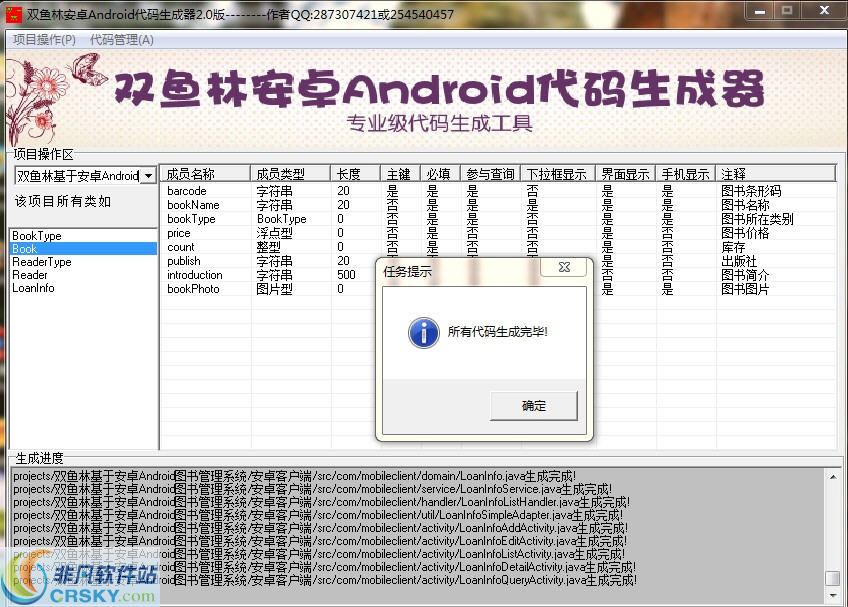Image resolution: width=848 pixels, height=607 pixels.
Task: Click 确定 in the 任务提示 dialog
Action: [x=534, y=406]
